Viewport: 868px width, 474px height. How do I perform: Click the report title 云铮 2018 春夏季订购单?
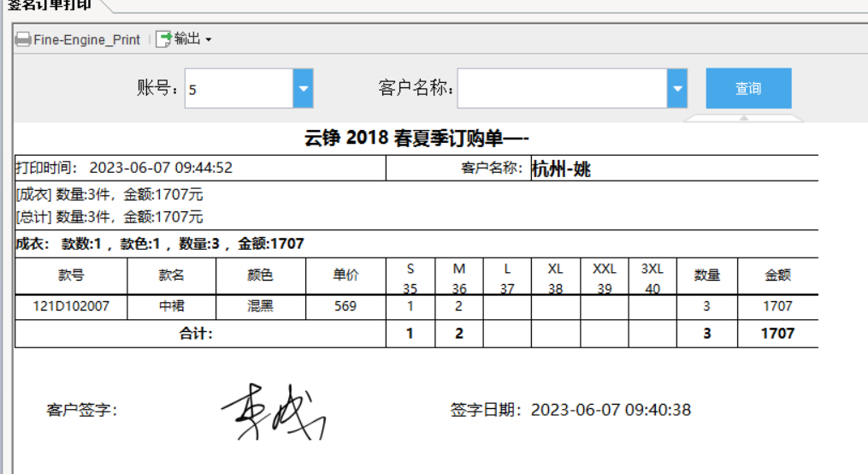(x=417, y=139)
